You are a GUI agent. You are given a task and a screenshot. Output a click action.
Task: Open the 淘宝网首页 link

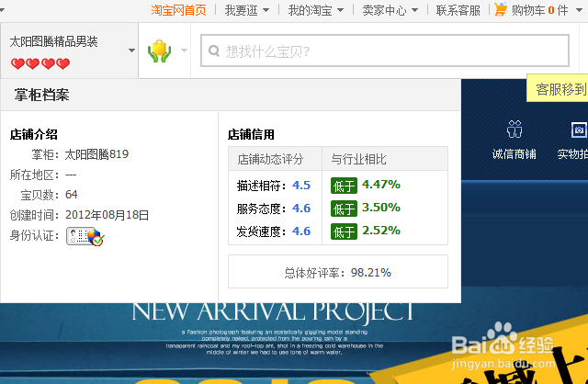click(178, 10)
